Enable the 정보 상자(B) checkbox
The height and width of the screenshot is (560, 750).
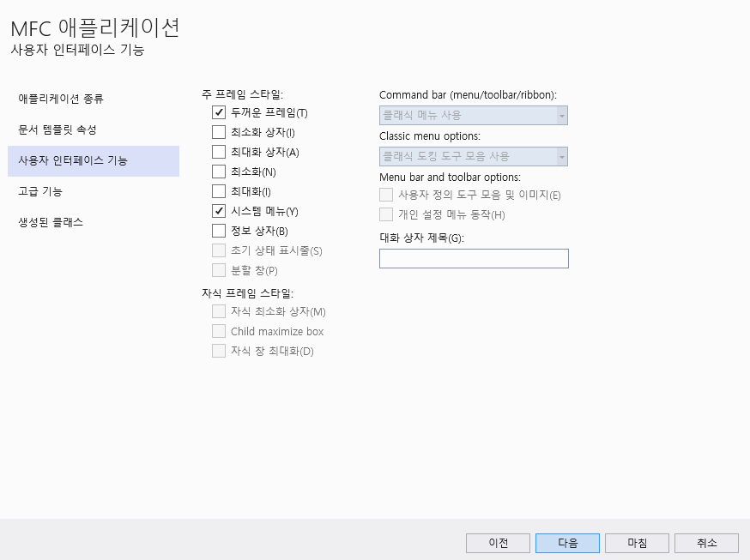tap(219, 231)
